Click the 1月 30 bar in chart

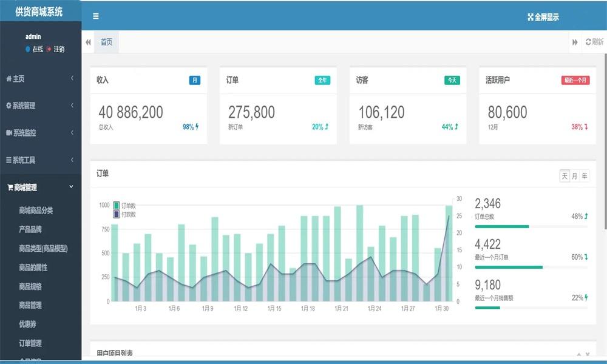[x=438, y=275]
